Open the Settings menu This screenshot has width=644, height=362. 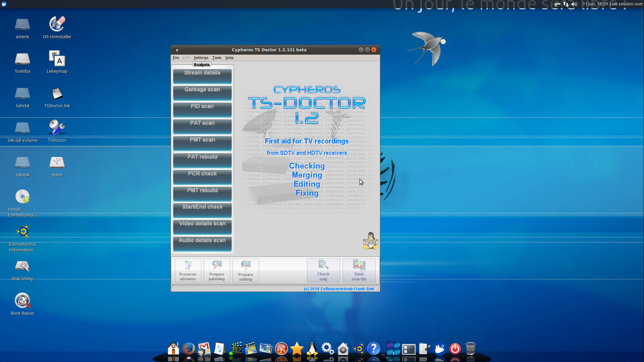click(201, 58)
